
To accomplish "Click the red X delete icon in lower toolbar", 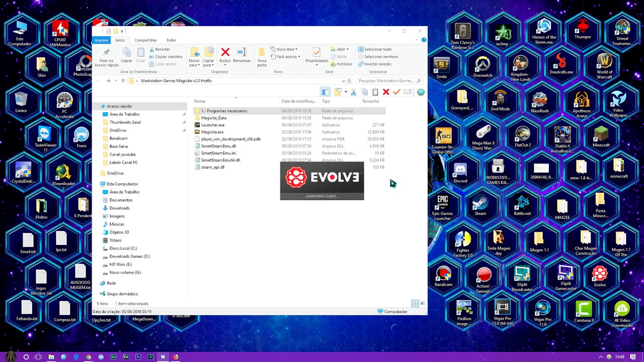I will click(x=386, y=92).
